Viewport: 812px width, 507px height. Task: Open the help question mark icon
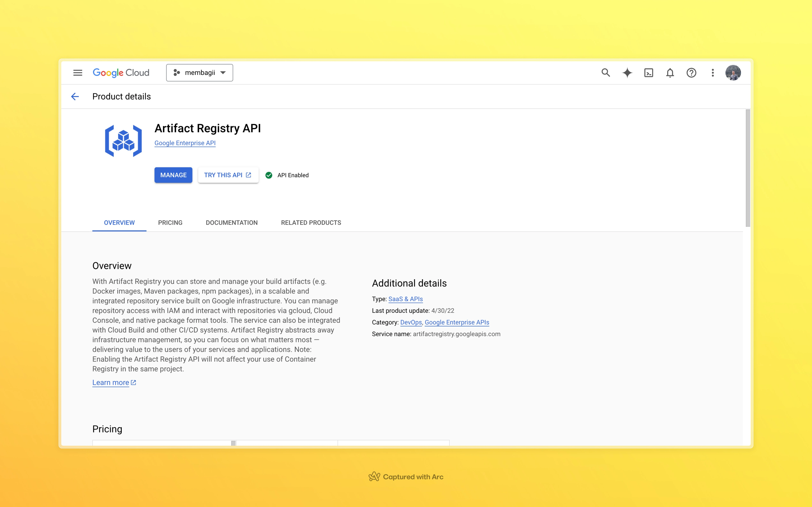tap(691, 72)
